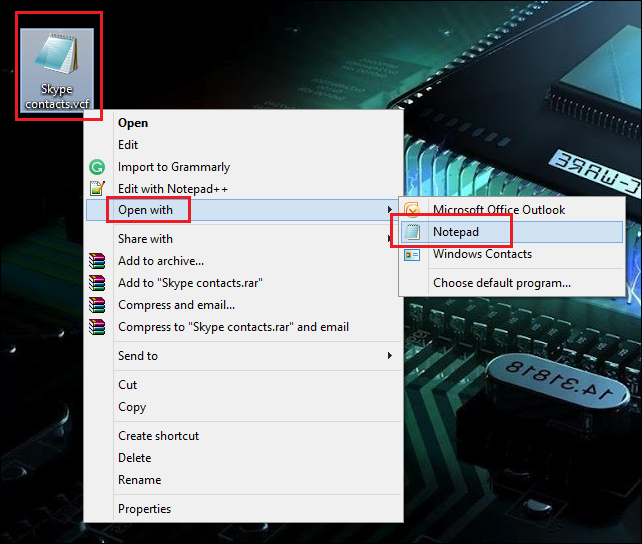Expand the Send to submenu arrow
Image resolution: width=642 pixels, height=544 pixels.
pyautogui.click(x=390, y=356)
